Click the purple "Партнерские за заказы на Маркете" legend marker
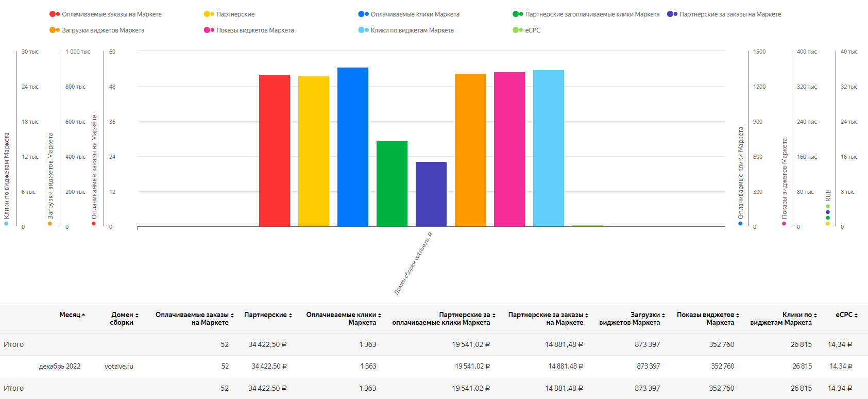The height and width of the screenshot is (399, 868). (x=672, y=14)
